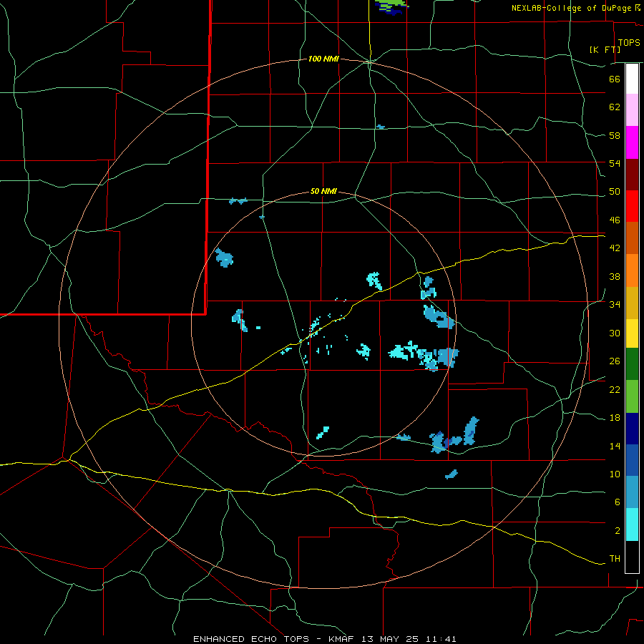Click the 58 scale value
The width and height of the screenshot is (644, 644).
coord(615,135)
